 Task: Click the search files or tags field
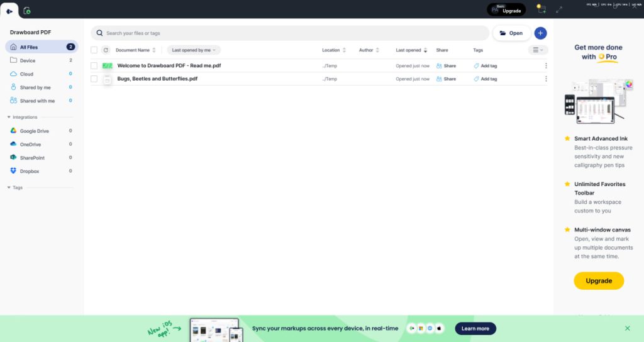point(289,33)
